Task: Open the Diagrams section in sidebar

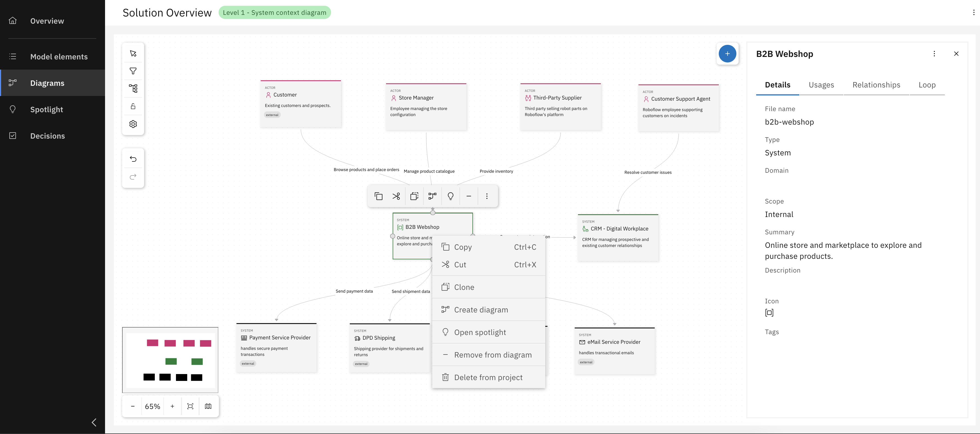Action: click(47, 83)
